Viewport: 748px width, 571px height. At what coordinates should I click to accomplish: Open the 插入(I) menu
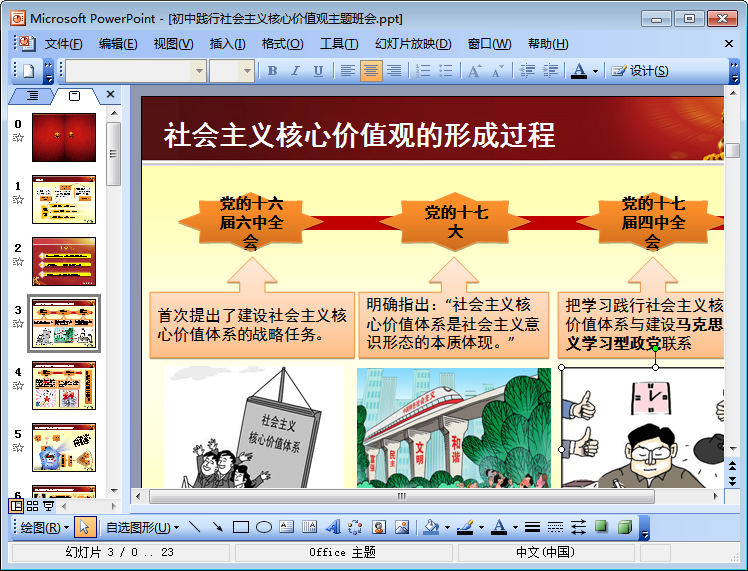tap(228, 44)
